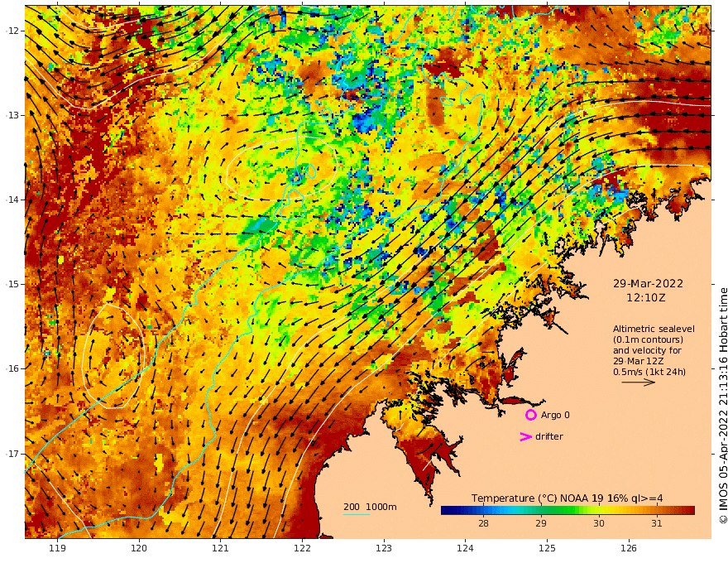Click the '(0.1m contours)' caption line
The width and height of the screenshot is (728, 563).
[648, 340]
